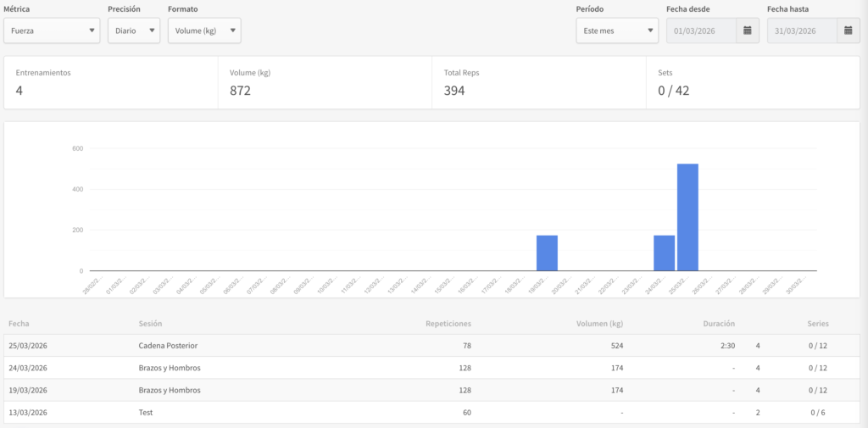
Task: Click the chart bar for 19/03
Action: point(547,253)
